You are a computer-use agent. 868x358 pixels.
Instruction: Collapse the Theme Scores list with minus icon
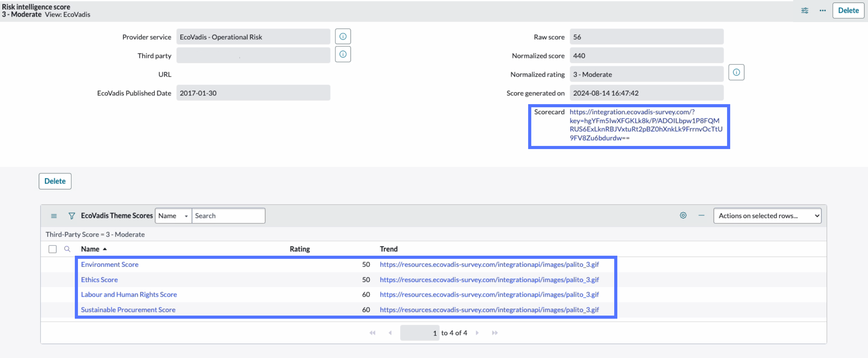(701, 215)
